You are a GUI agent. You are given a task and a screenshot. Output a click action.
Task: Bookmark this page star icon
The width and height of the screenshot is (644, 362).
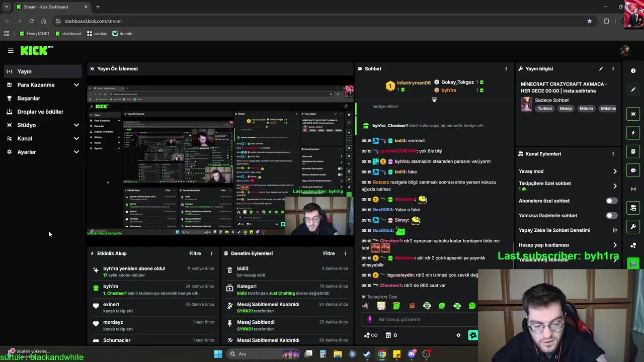(x=590, y=21)
